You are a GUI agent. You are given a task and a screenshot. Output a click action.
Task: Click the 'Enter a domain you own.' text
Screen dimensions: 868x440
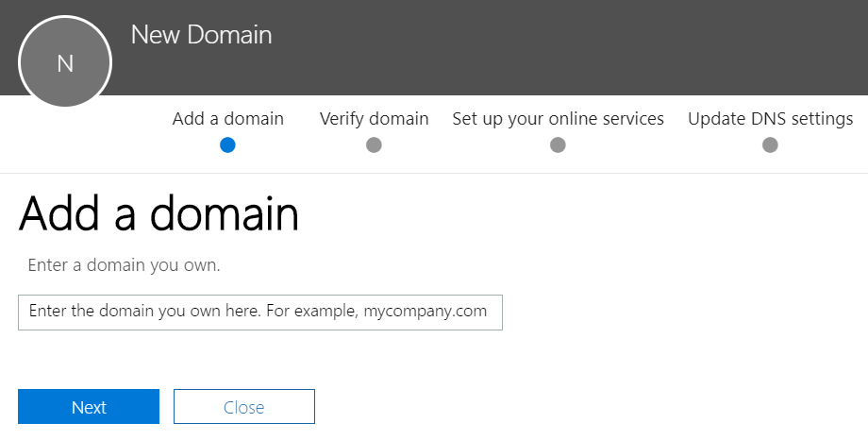(x=124, y=265)
